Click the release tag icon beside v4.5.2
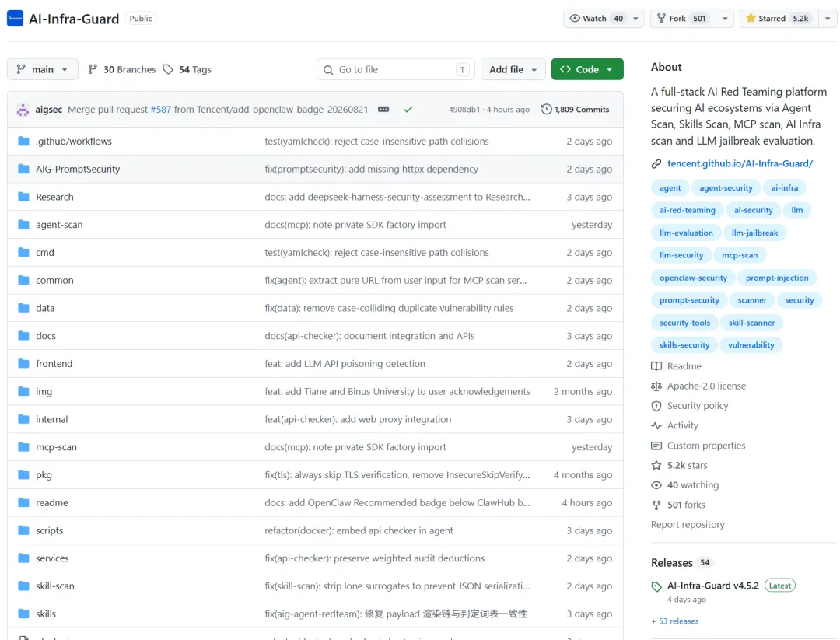Viewport: 840px width, 640px height. tap(656, 586)
